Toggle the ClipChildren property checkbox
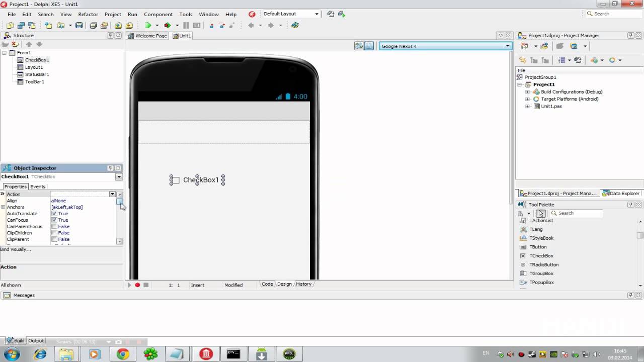Viewport: 644px width, 362px height. point(54,233)
